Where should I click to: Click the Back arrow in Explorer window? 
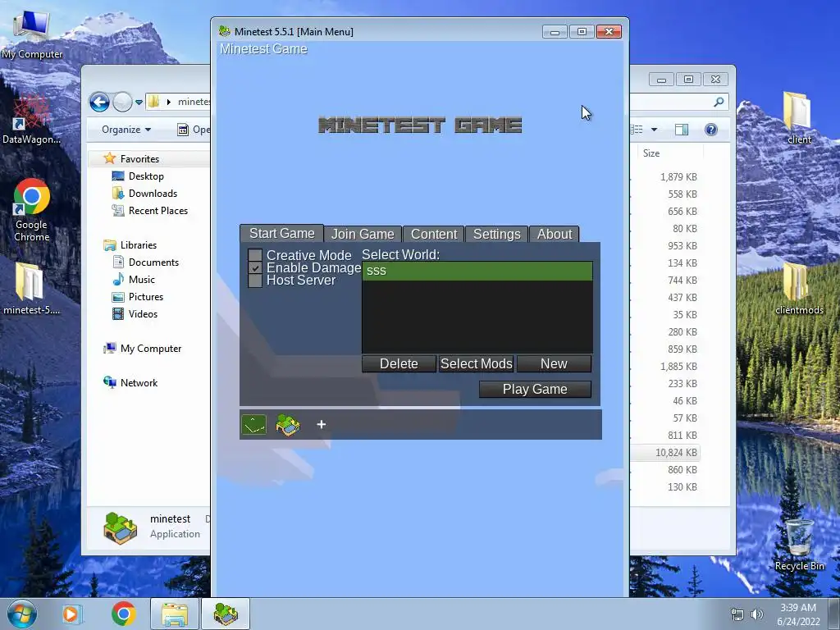(x=99, y=102)
